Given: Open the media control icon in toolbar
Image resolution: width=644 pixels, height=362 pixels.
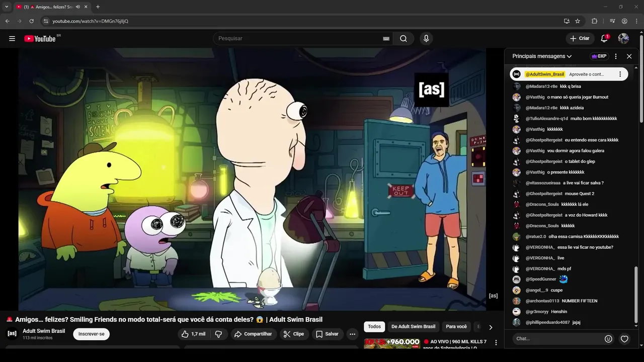Looking at the screenshot, I should coord(612,21).
